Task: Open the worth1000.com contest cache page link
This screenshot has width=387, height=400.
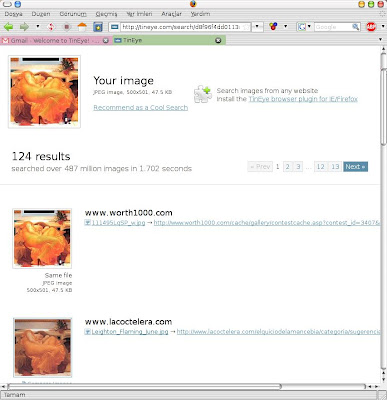Action: point(267,223)
